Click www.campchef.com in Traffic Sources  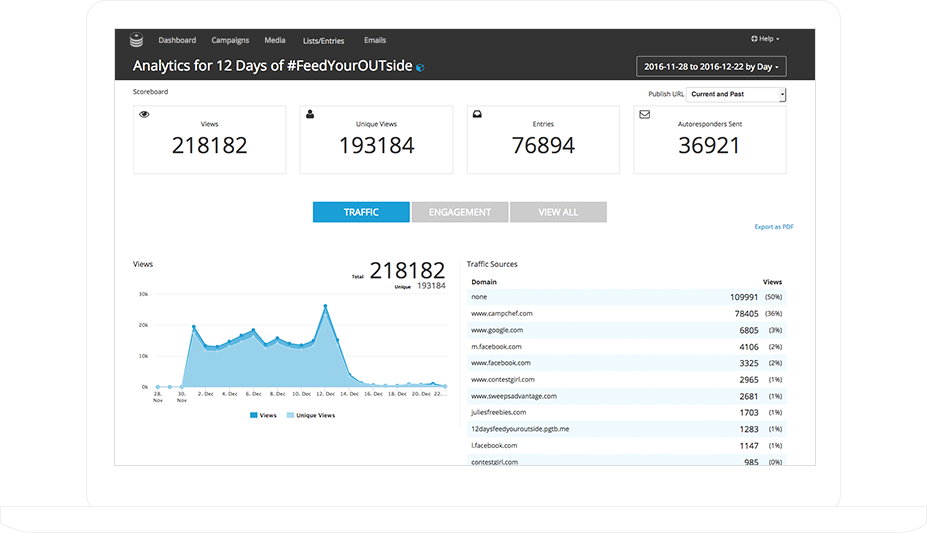pyautogui.click(x=501, y=314)
